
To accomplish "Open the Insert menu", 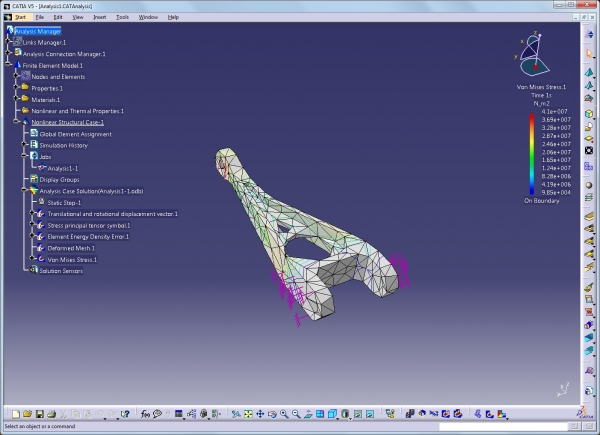I will pos(99,17).
